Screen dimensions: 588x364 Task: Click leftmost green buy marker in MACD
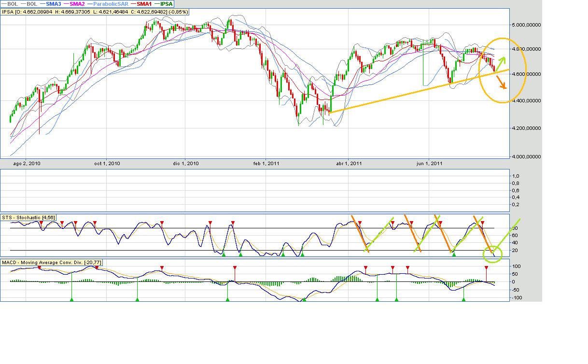[x=71, y=300]
